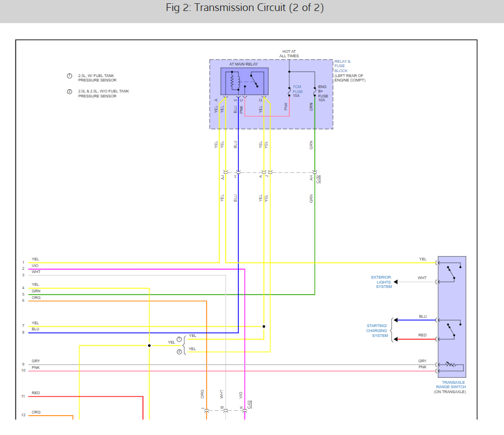Click the TRANSAXLE RANGE SWITCH label
Viewport: 504px width, 435px height.
tap(453, 384)
